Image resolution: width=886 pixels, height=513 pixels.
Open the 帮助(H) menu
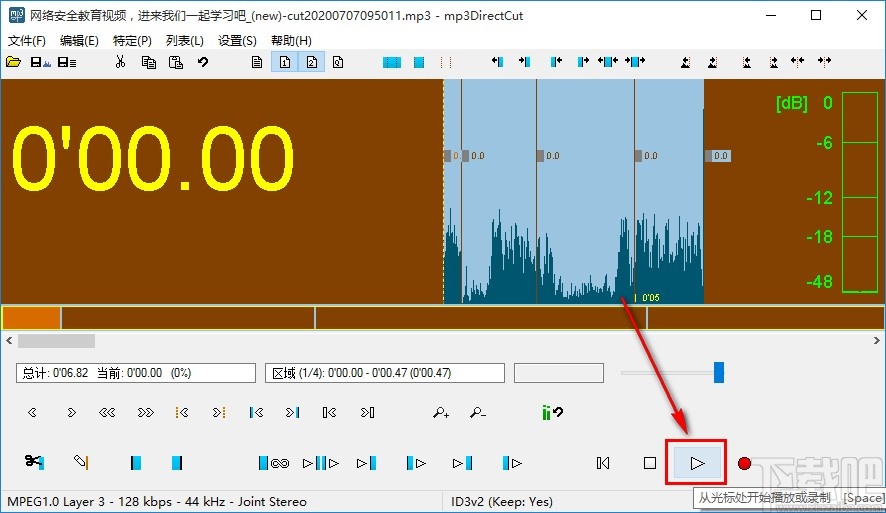pos(291,41)
